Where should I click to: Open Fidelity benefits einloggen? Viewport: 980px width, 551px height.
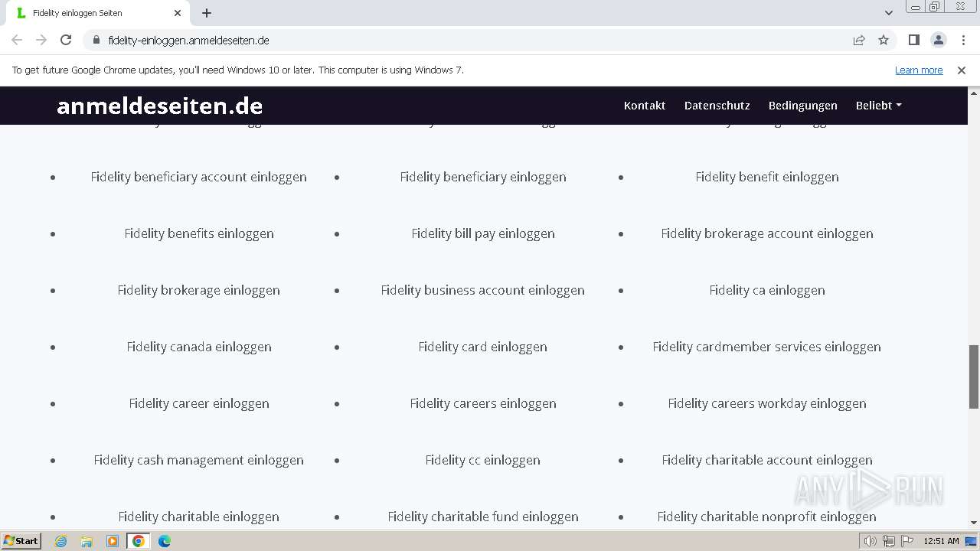(x=199, y=233)
